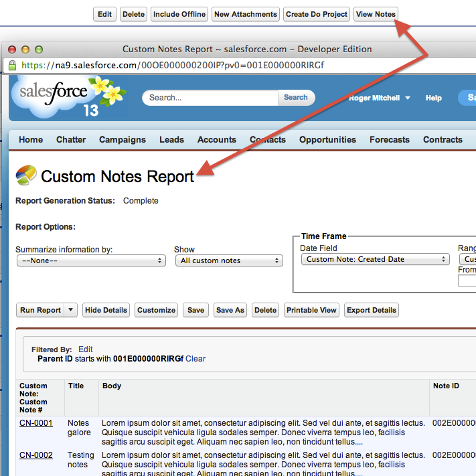The width and height of the screenshot is (476, 476).
Task: Open the Roger Mitchell user menu arrow
Action: [x=408, y=98]
